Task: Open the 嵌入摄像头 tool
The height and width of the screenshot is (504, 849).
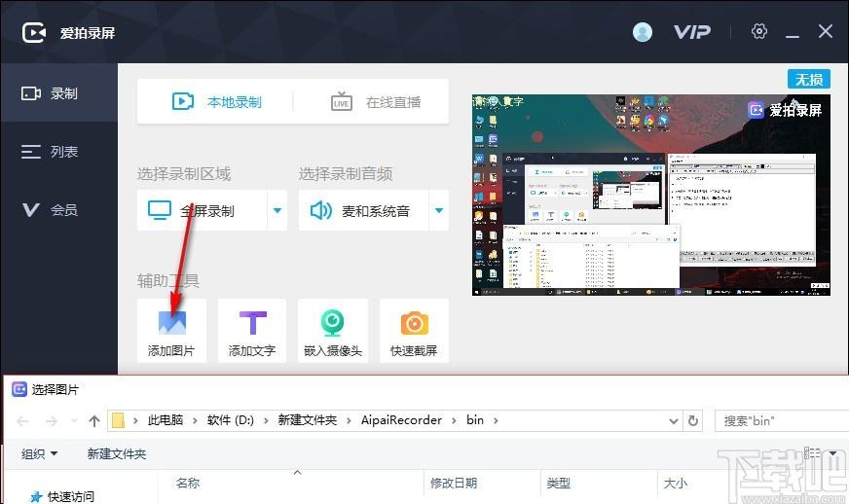Action: [x=332, y=330]
